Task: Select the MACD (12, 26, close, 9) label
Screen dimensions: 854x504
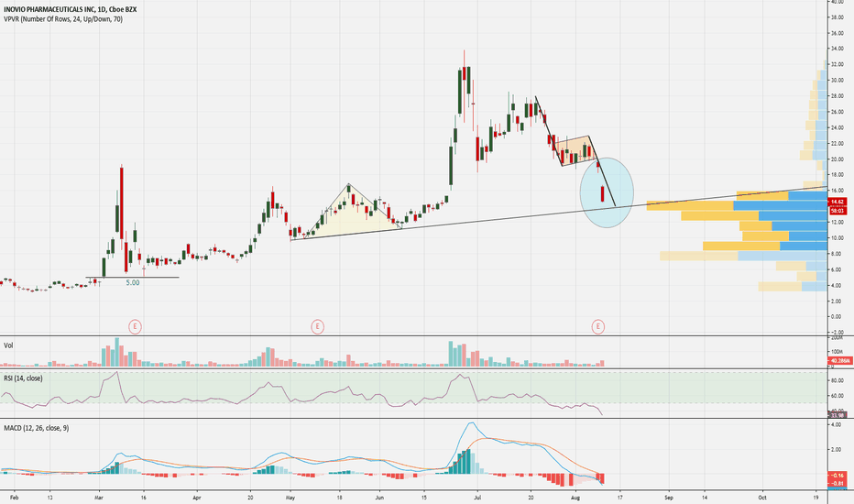Action: click(37, 428)
